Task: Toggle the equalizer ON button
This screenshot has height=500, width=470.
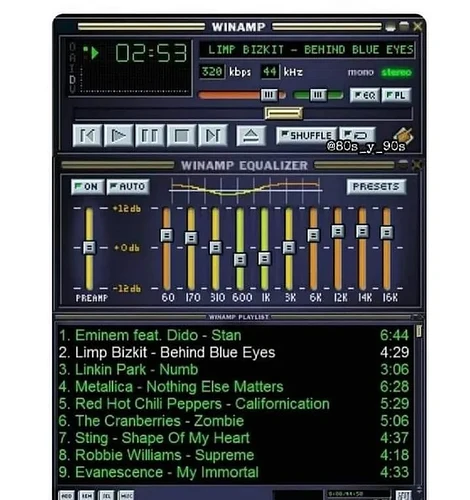Action: click(87, 186)
